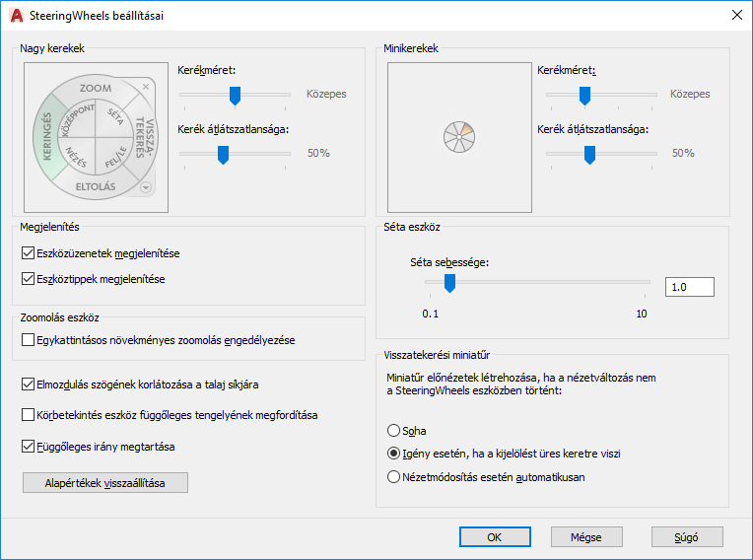
Task: Click the NÉZÉS segment of the wheel preview
Action: 76,158
